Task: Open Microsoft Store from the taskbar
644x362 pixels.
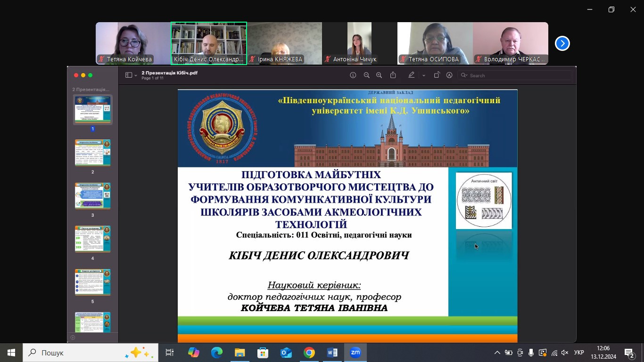Action: [263, 353]
